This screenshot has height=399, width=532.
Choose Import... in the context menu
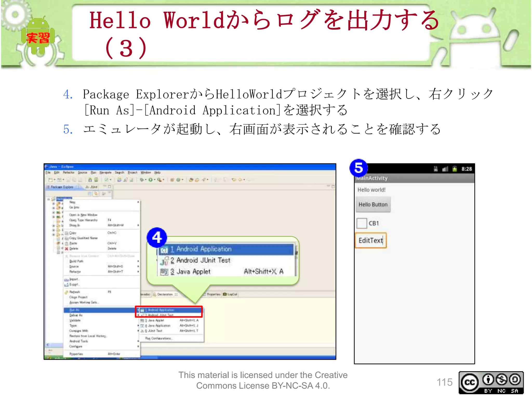102,279
